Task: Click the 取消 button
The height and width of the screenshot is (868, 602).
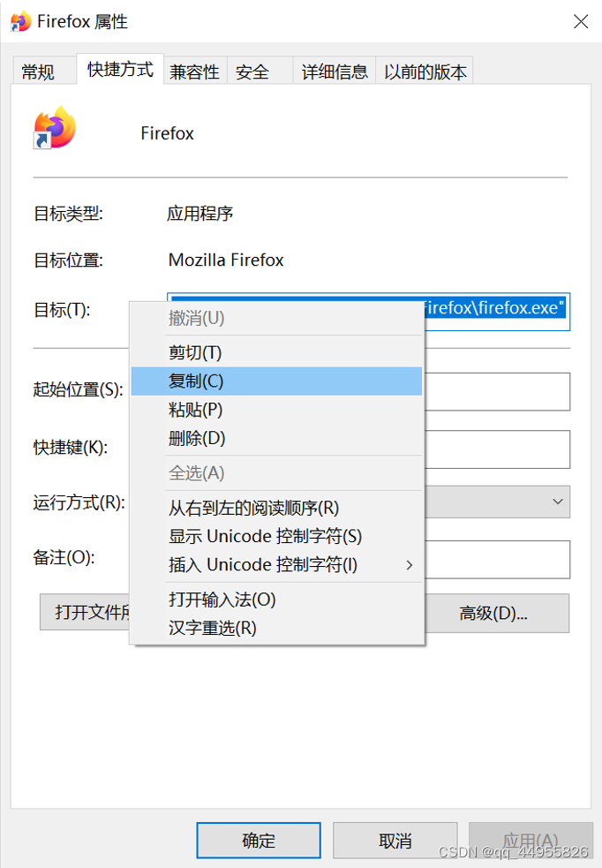Action: coord(395,840)
